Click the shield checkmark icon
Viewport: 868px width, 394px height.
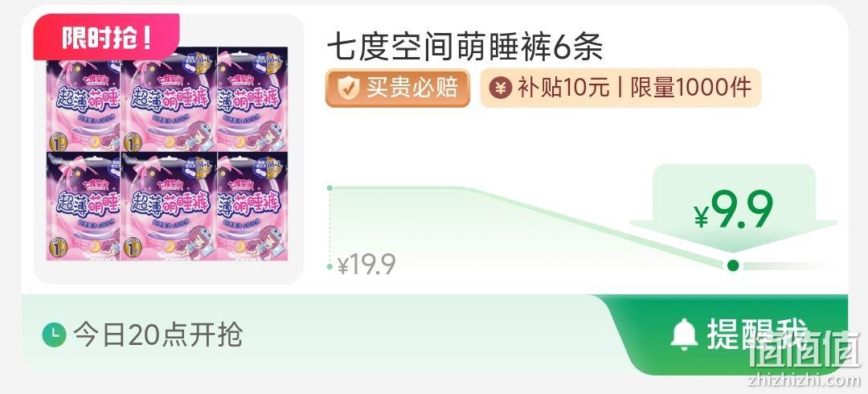click(348, 88)
